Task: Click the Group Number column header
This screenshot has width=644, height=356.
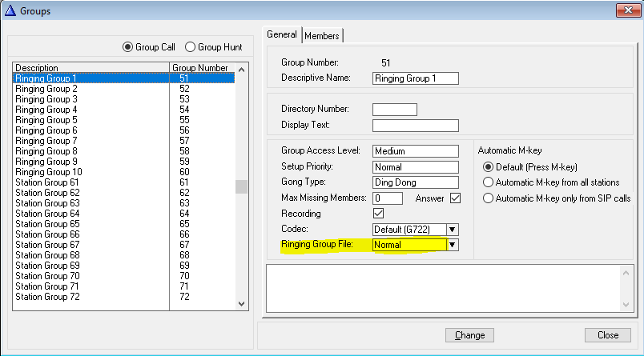Action: click(x=202, y=68)
